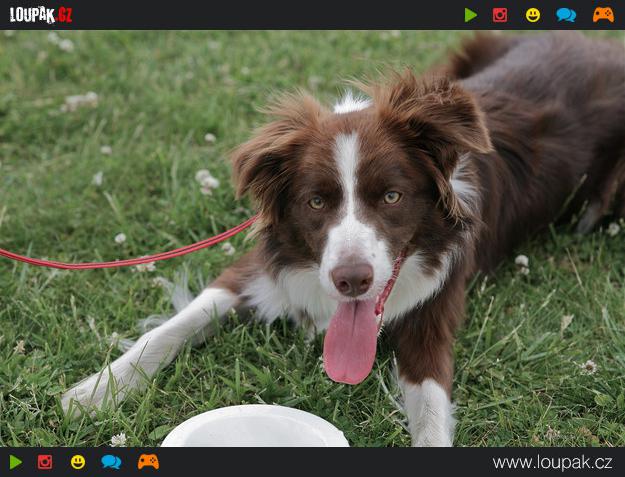Click the red leash in the photo
Viewport: 625px width, 477px height.
pyautogui.click(x=120, y=261)
